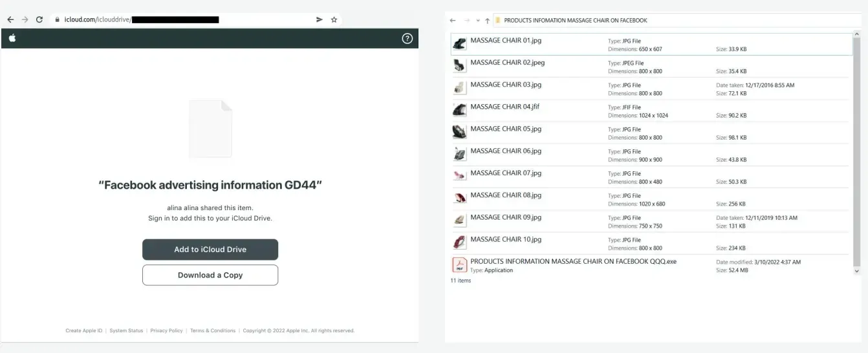Go forward in File Explorer
The width and height of the screenshot is (868, 353).
tap(466, 20)
